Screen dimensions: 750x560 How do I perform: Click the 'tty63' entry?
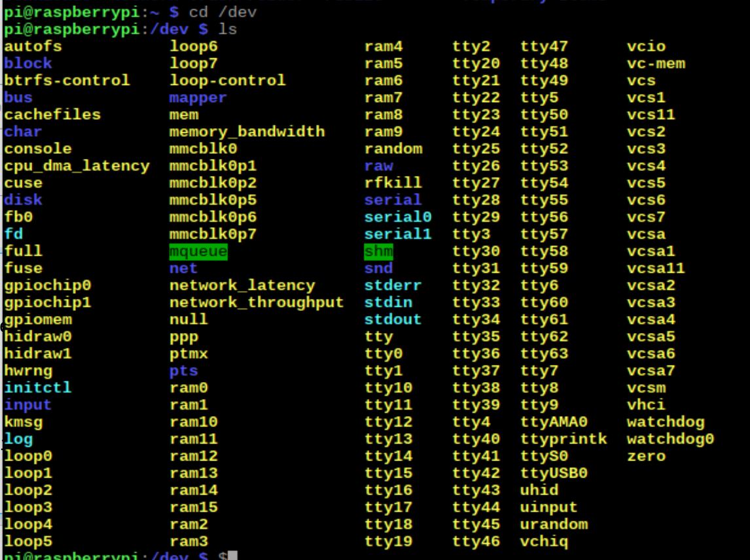point(545,354)
